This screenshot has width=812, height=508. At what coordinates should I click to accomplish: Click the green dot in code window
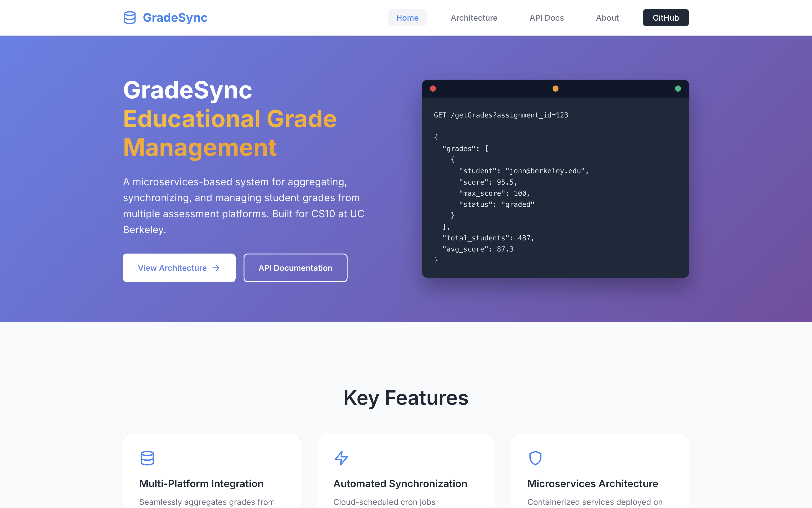pos(678,89)
